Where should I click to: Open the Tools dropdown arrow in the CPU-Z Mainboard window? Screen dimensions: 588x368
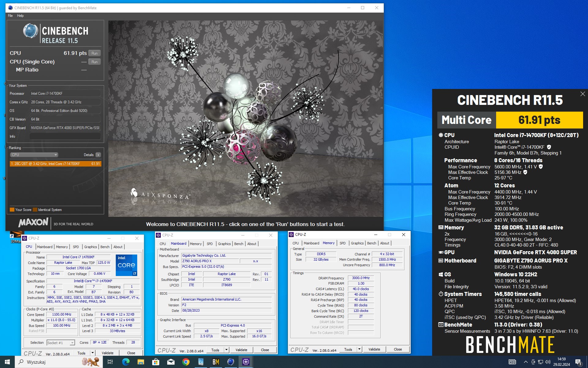226,350
